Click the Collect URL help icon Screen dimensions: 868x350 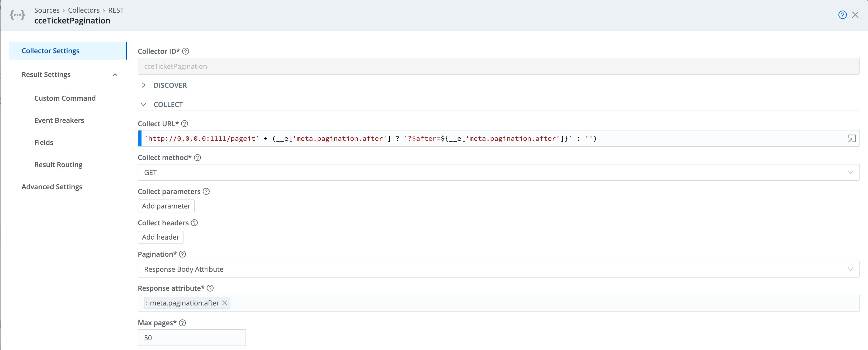184,124
